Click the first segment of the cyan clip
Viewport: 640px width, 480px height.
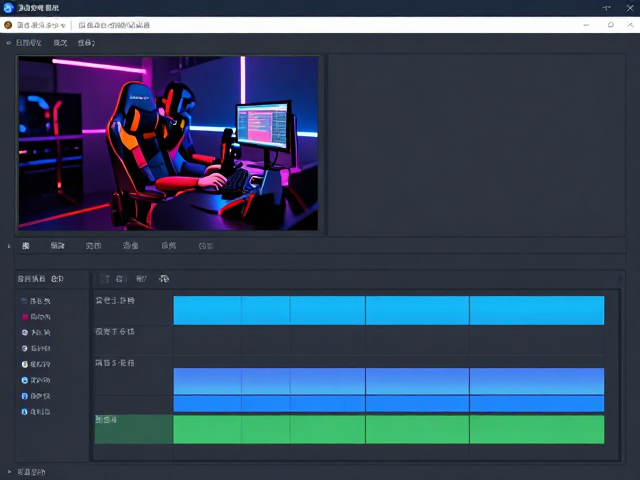click(207, 311)
